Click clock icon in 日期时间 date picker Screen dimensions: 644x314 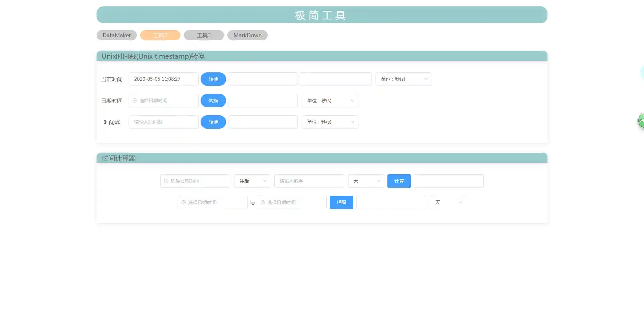[x=135, y=101]
